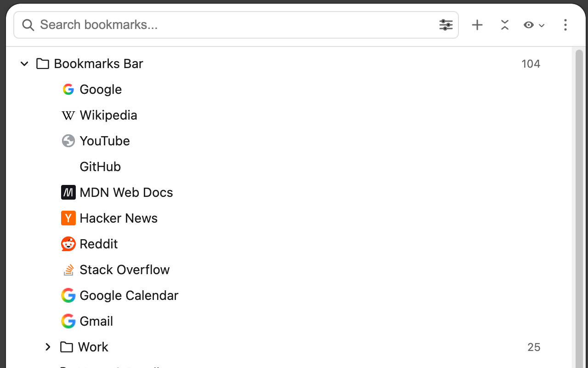
Task: Click the Reddit favicon icon
Action: pos(68,244)
